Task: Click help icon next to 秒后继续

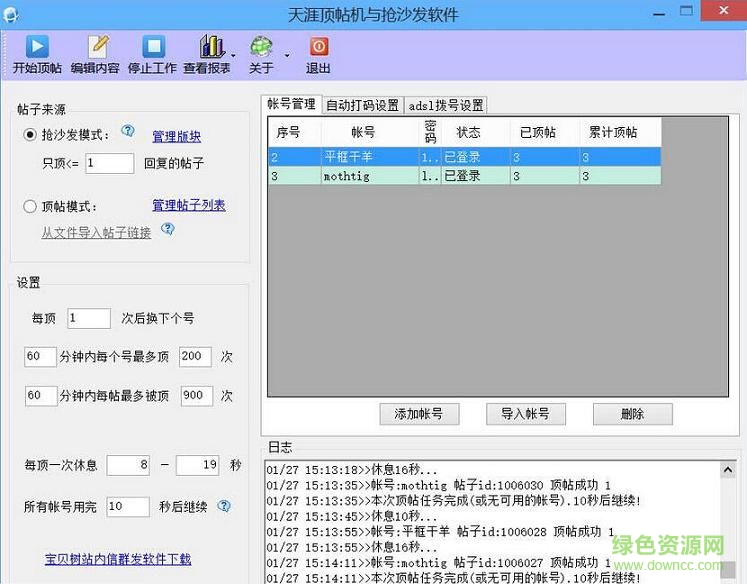Action: [224, 506]
